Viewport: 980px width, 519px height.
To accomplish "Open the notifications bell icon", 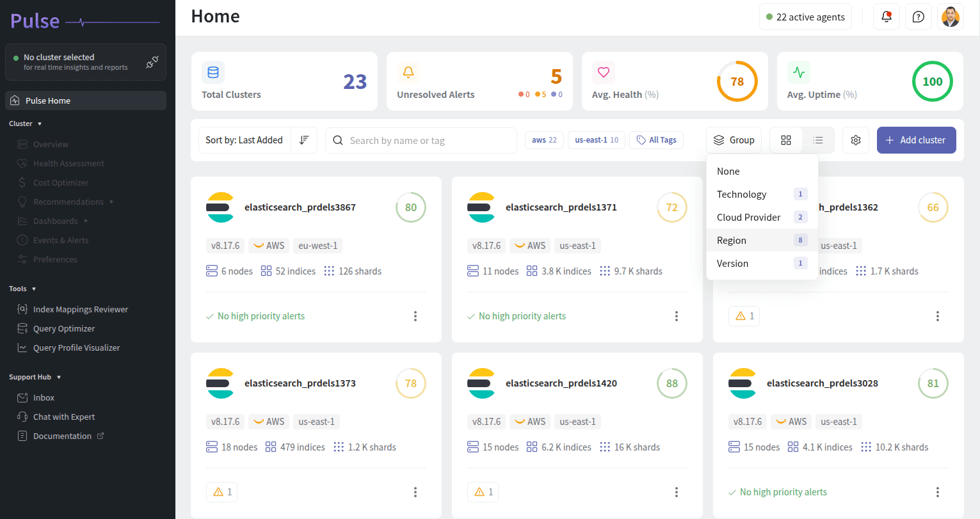I will coord(887,17).
